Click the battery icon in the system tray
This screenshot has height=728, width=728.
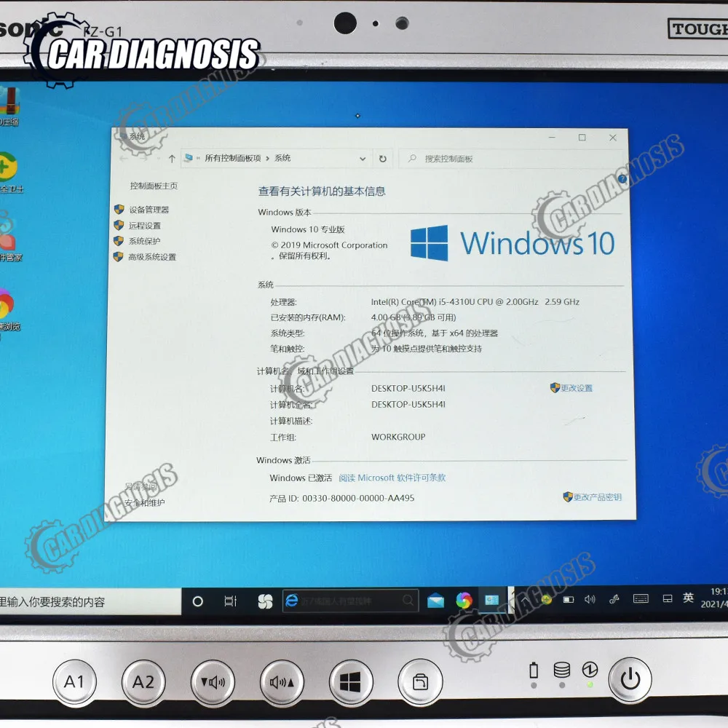click(569, 599)
